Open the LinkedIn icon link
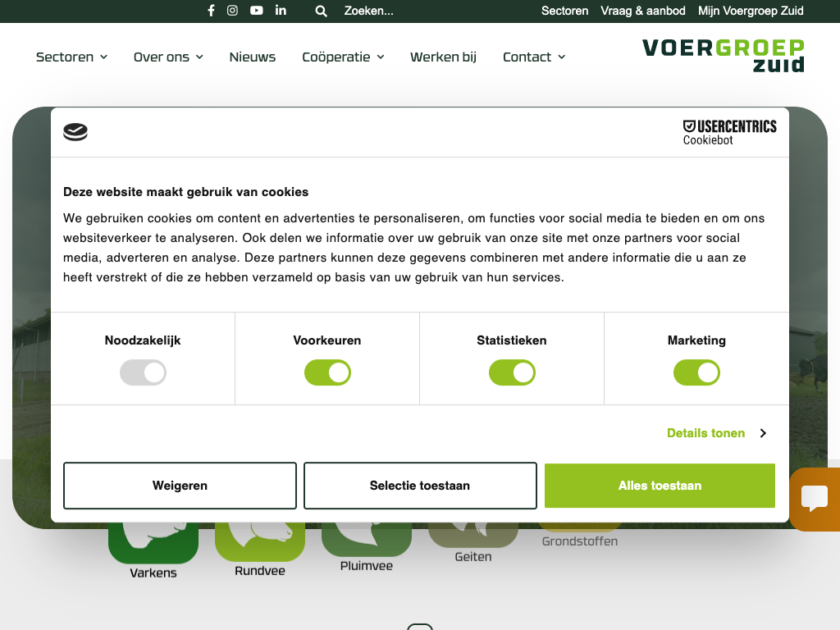The image size is (840, 630). 281,11
